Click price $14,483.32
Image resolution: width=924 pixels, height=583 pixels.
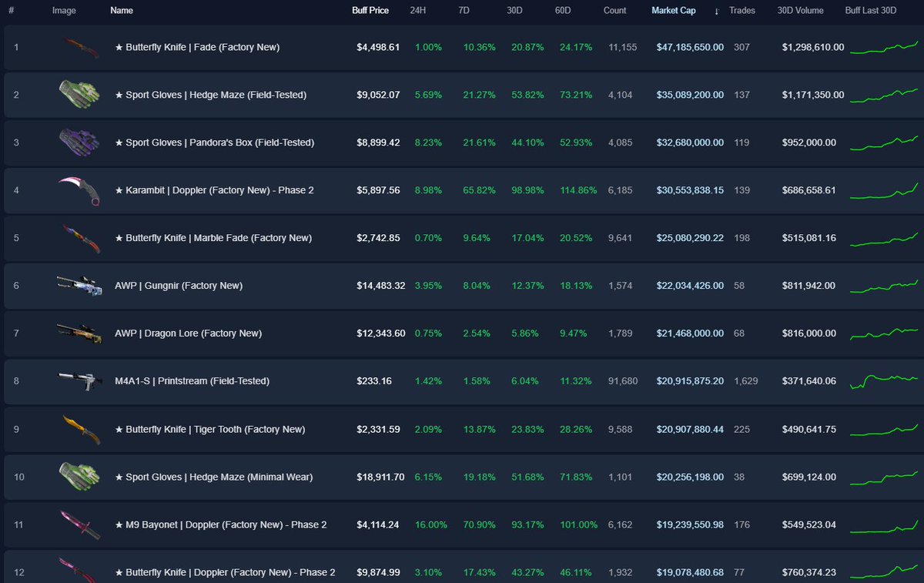pyautogui.click(x=380, y=286)
